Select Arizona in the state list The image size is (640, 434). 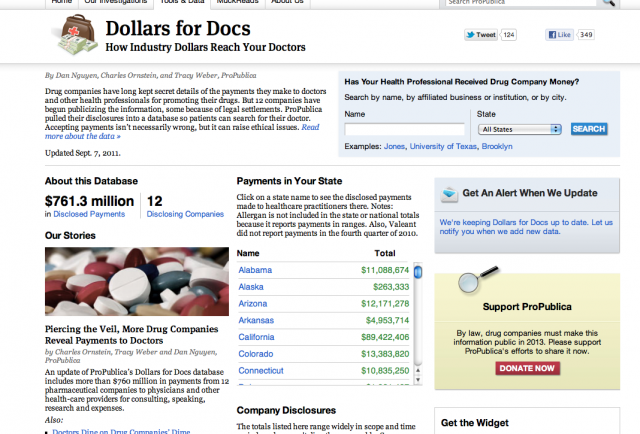[x=253, y=304]
